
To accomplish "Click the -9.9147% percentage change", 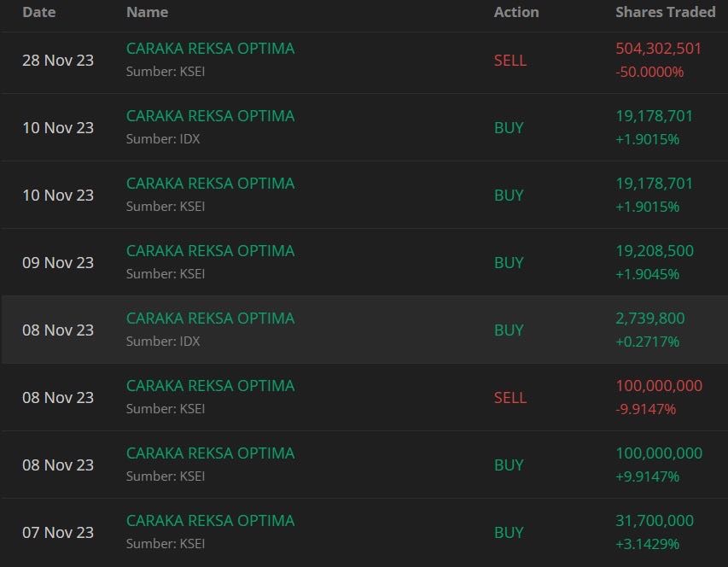I will 645,410.
